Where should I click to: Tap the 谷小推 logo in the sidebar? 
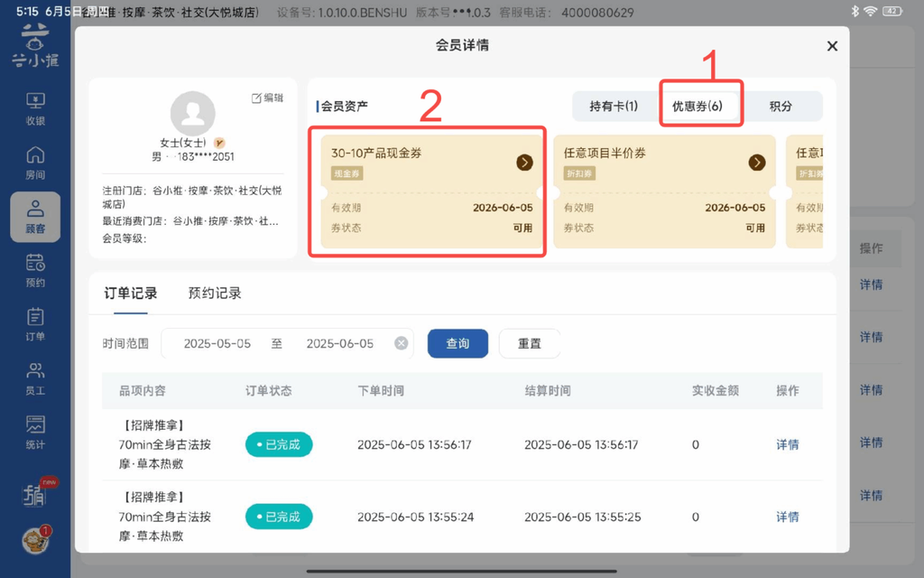click(x=35, y=46)
